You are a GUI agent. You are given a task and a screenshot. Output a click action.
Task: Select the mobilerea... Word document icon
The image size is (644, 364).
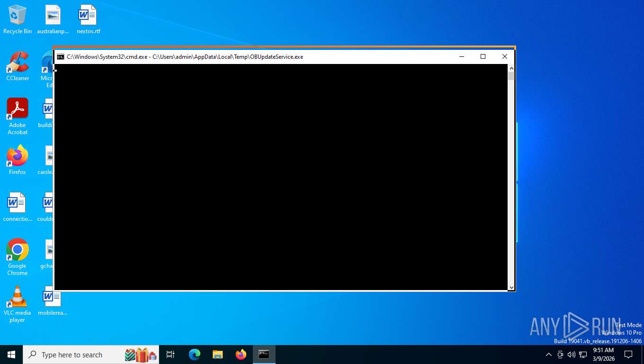[x=53, y=301]
